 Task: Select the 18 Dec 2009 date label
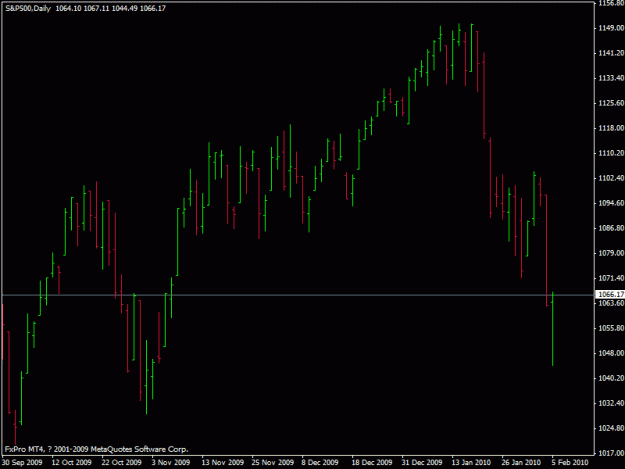(x=371, y=462)
